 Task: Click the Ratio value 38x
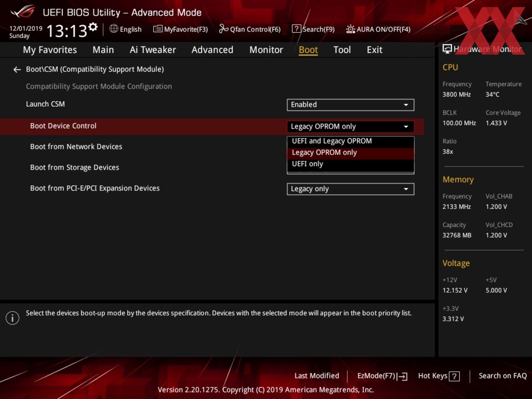click(448, 152)
